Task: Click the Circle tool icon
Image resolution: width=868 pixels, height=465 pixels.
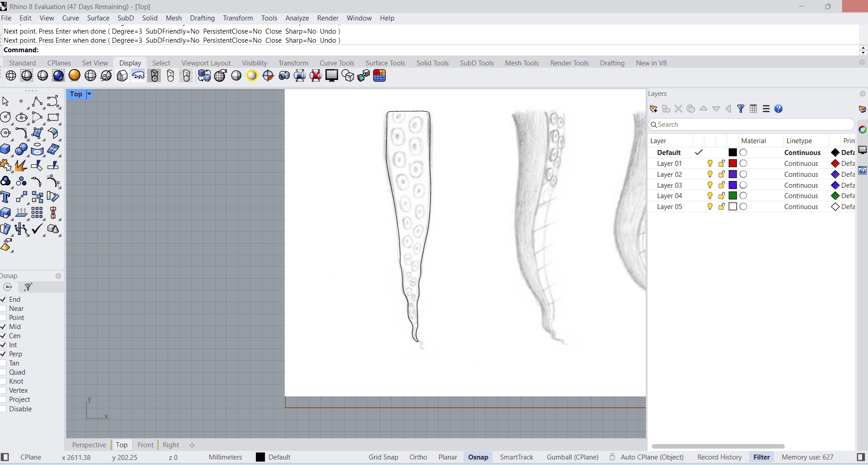Action: click(5, 117)
